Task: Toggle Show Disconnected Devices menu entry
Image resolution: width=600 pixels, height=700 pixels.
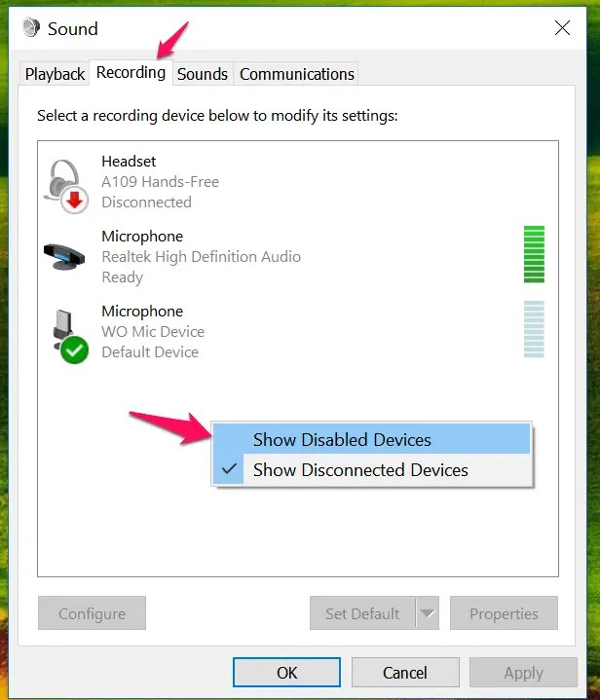Action: pyautogui.click(x=372, y=469)
